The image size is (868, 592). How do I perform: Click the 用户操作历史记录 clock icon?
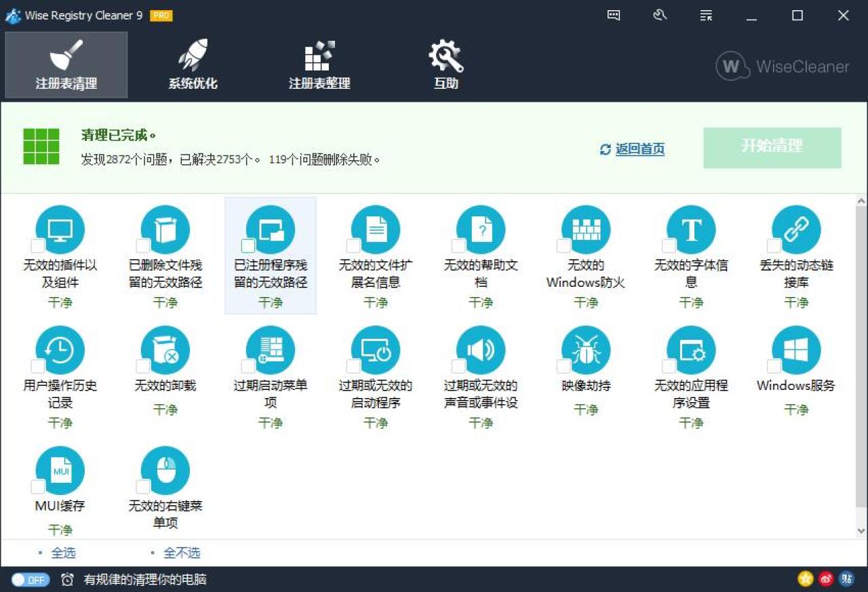point(60,350)
